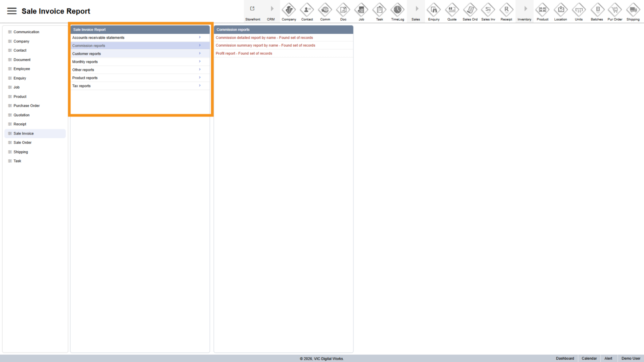Click the Receipt toolbar icon
Image resolution: width=644 pixels, height=362 pixels.
506,10
